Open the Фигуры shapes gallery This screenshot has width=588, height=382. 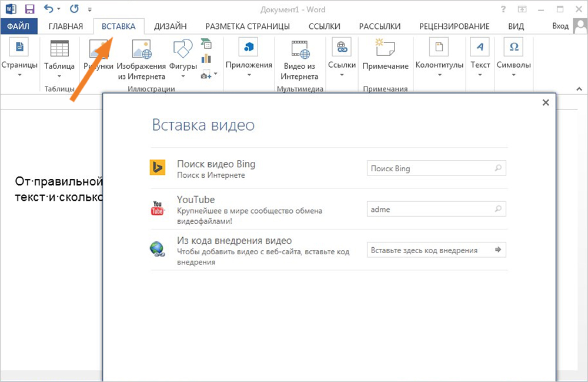coord(183,59)
